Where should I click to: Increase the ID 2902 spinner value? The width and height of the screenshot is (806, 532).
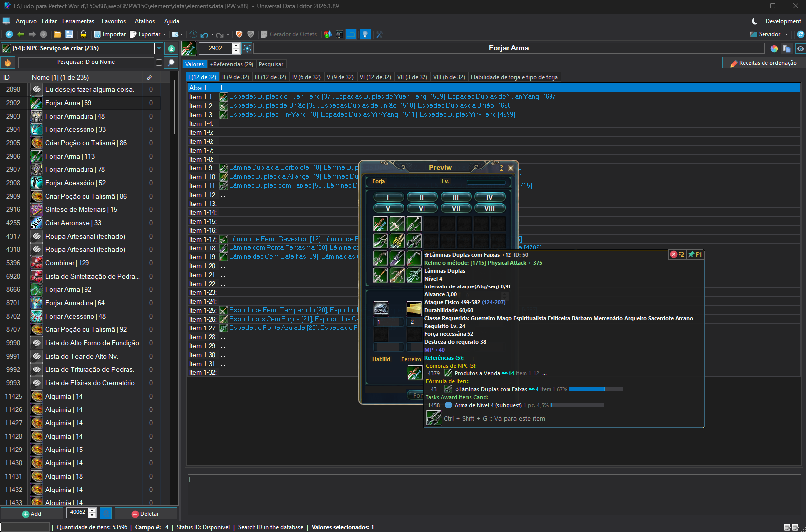pyautogui.click(x=236, y=45)
